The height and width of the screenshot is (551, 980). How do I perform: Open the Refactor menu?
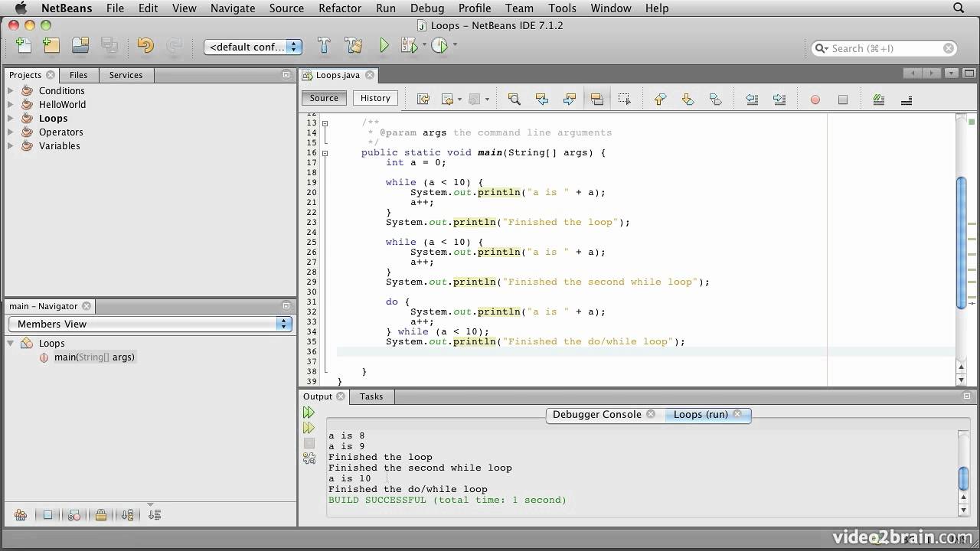pyautogui.click(x=339, y=8)
